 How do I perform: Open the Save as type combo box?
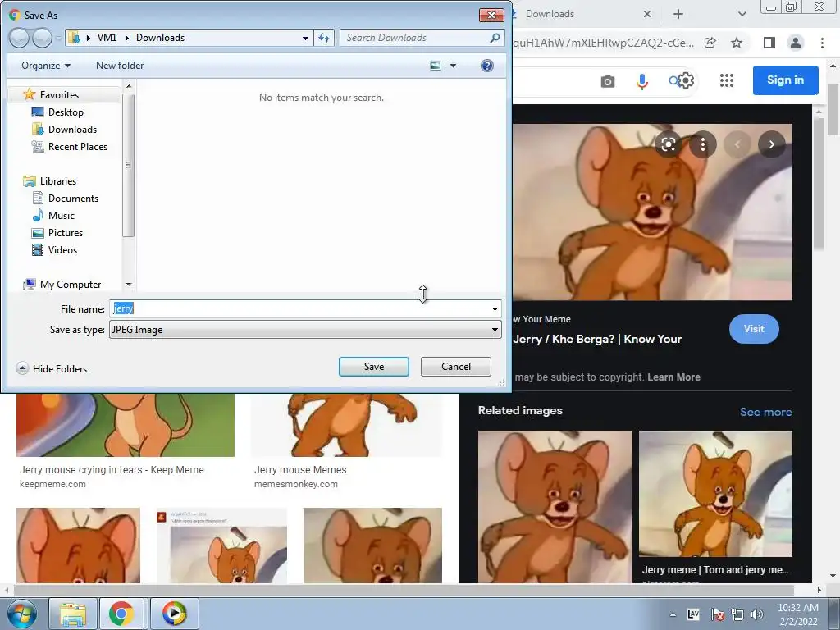305,330
